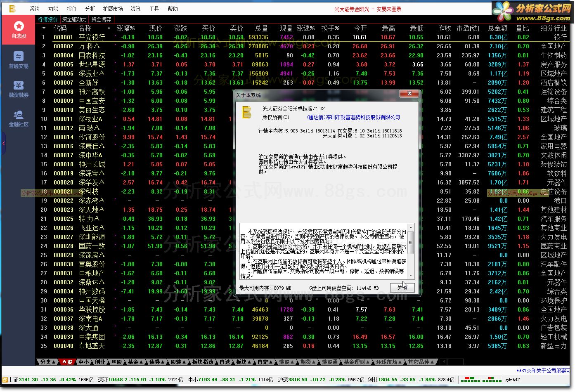Open the 系统 menu

35,9
